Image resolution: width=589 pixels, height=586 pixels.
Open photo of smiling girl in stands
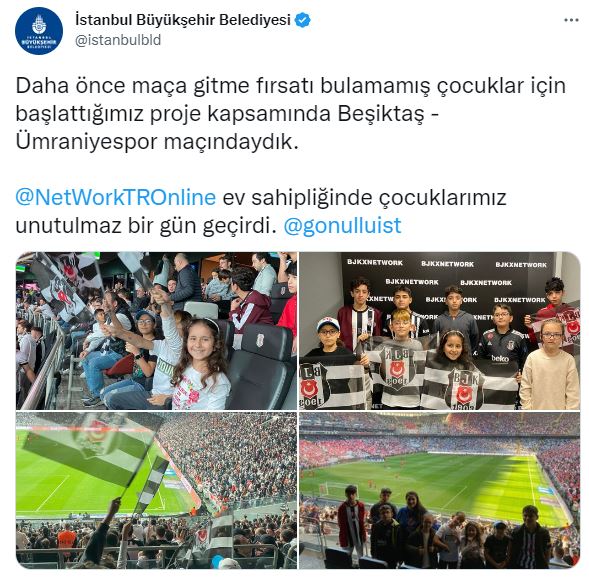pyautogui.click(x=156, y=331)
